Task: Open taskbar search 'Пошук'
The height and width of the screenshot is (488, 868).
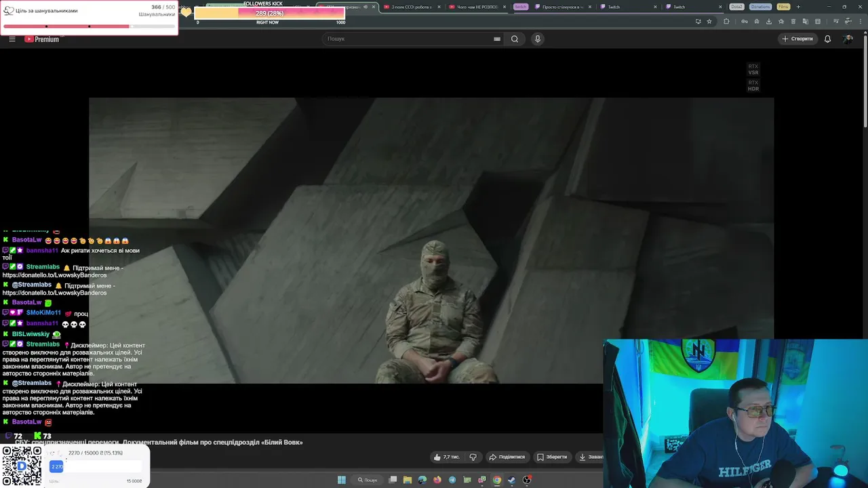Action: pos(368,480)
